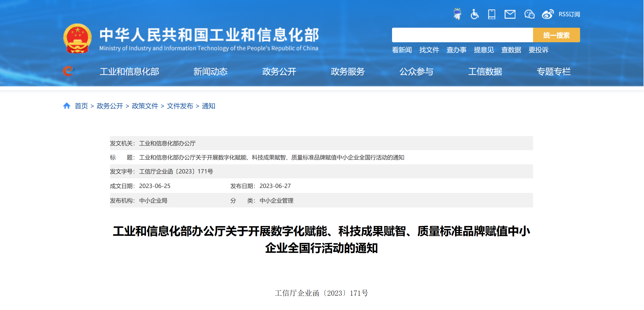The height and width of the screenshot is (310, 644).
Task: Open the 新闻动态 navigation menu
Action: point(210,72)
